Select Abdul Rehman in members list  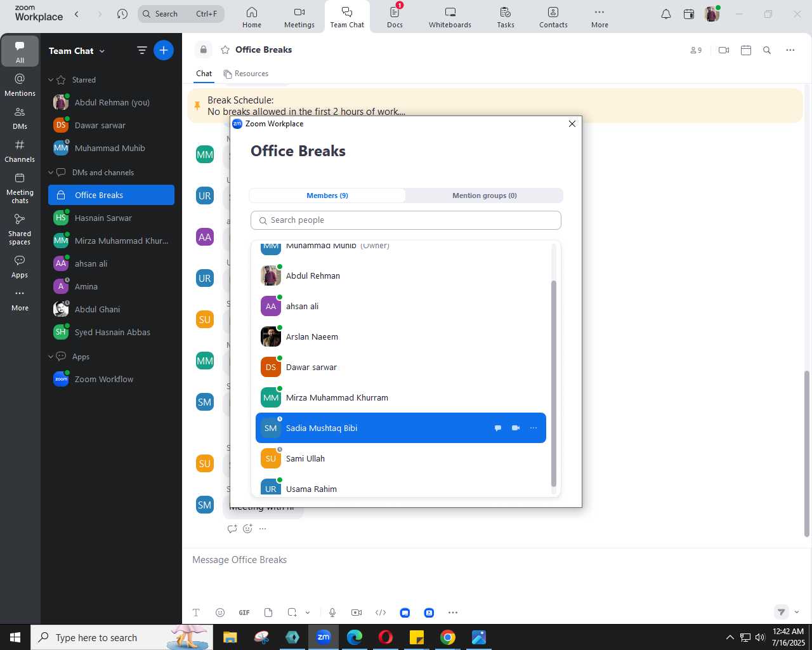[x=401, y=275]
